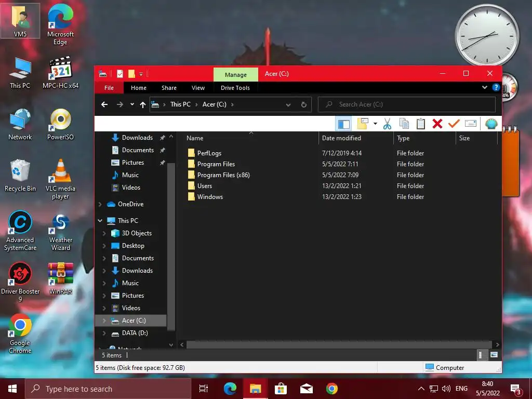532x399 pixels.
Task: Expand the Desktop tree node
Action: pyautogui.click(x=104, y=246)
